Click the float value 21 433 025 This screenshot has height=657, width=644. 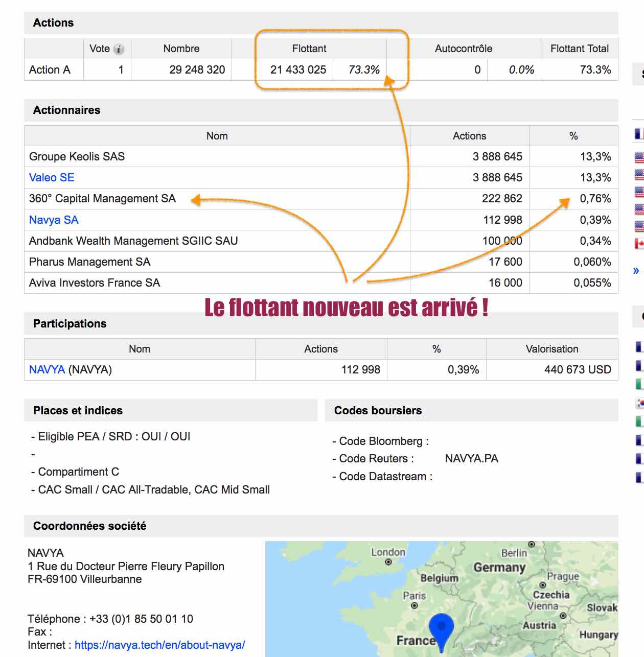pyautogui.click(x=298, y=70)
